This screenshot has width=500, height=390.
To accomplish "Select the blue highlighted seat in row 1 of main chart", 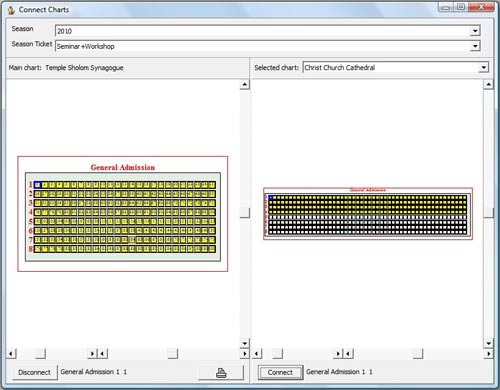I will click(x=37, y=185).
